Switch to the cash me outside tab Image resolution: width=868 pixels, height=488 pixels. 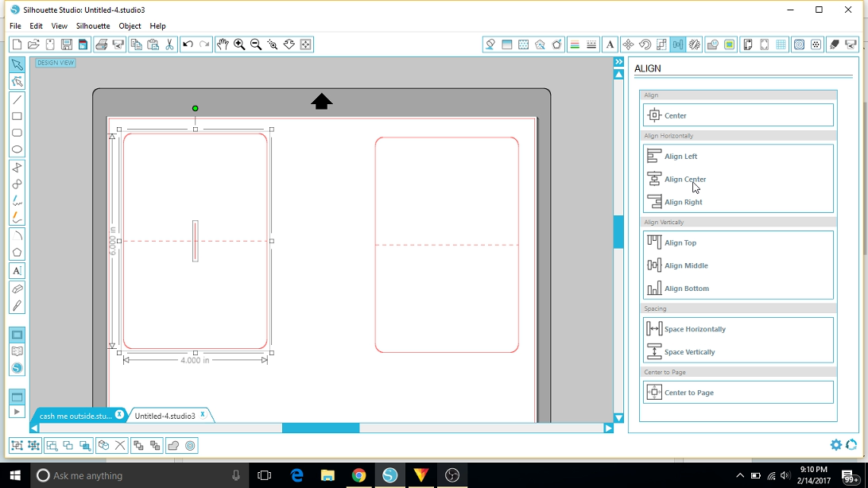76,416
